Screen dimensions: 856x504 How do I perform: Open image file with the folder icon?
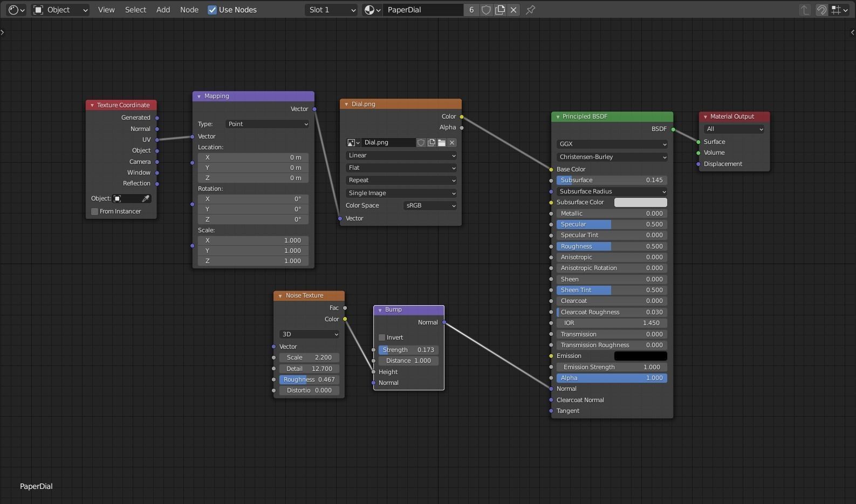point(442,143)
